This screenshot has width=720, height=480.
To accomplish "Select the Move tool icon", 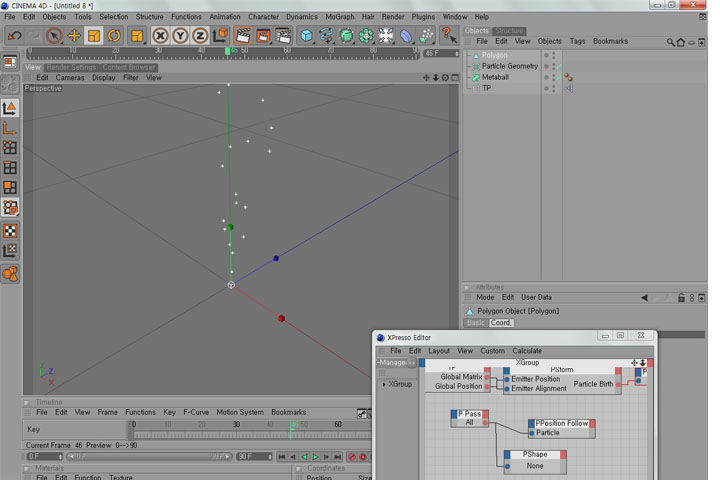I will pos(74,35).
